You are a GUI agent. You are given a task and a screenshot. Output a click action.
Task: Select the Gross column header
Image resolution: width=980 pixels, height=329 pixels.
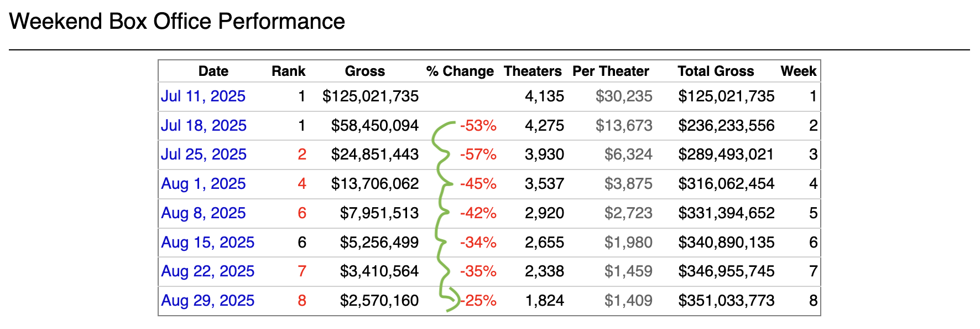(364, 71)
